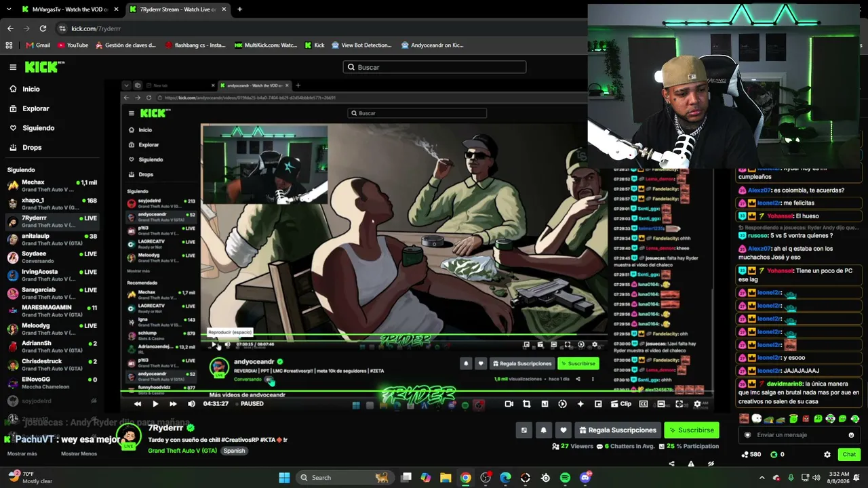Click the Kick logo in the header
The image size is (868, 488).
coord(45,67)
